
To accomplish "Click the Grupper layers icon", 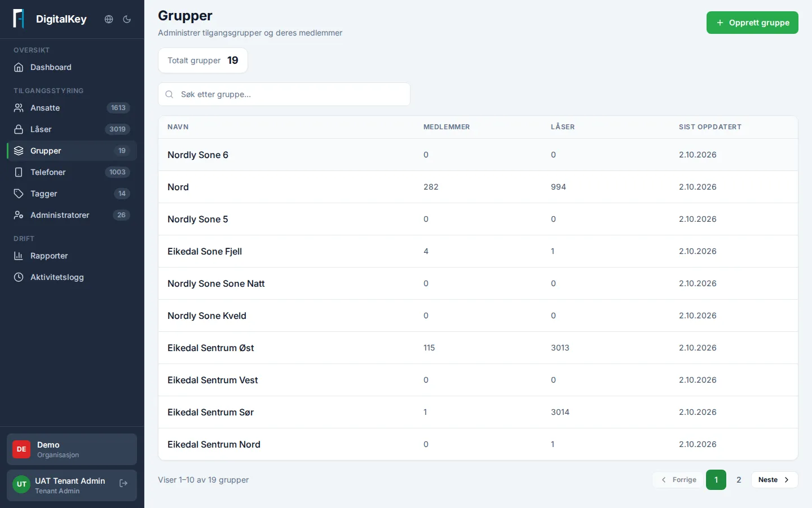I will 19,151.
